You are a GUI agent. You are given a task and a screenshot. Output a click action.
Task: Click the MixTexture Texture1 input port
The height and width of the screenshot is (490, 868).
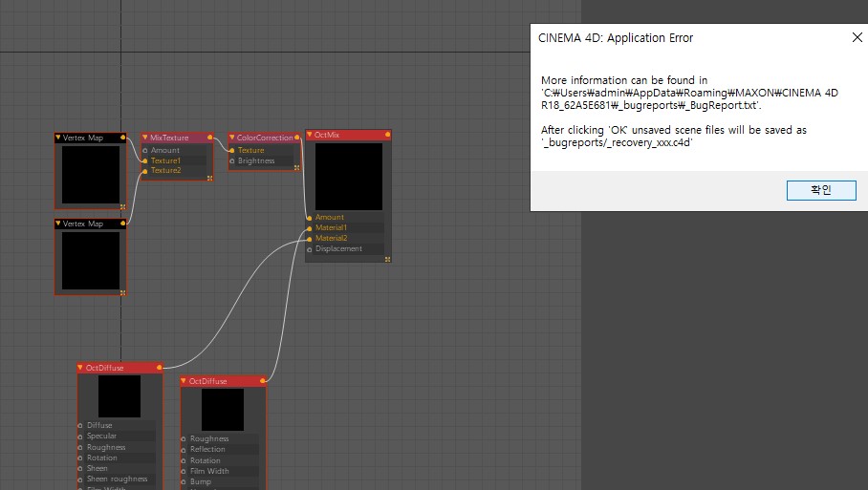click(x=145, y=160)
